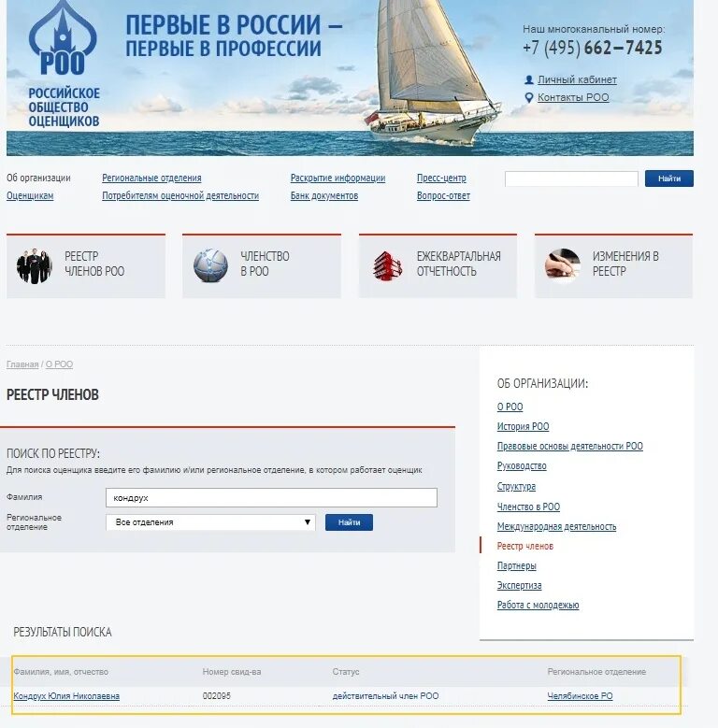Click the red building icon for Ежеквартальная отчетность
The width and height of the screenshot is (718, 728).
tap(387, 266)
